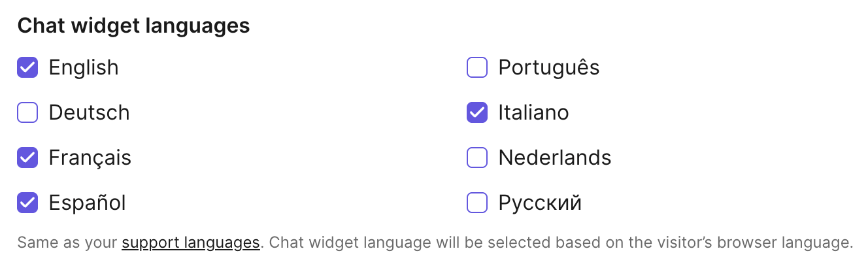Click the Русский label text
This screenshot has height=268, width=868.
[x=539, y=203]
